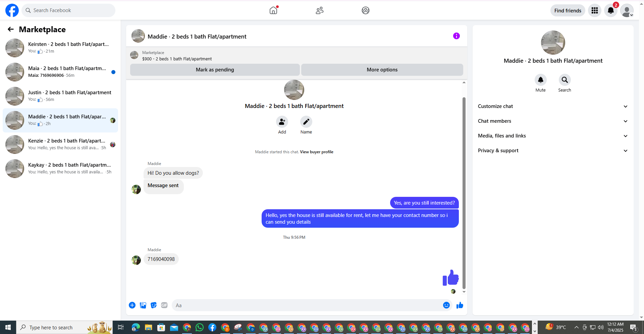Open Maia conversation in Marketplace list
The width and height of the screenshot is (644, 334).
(x=60, y=72)
